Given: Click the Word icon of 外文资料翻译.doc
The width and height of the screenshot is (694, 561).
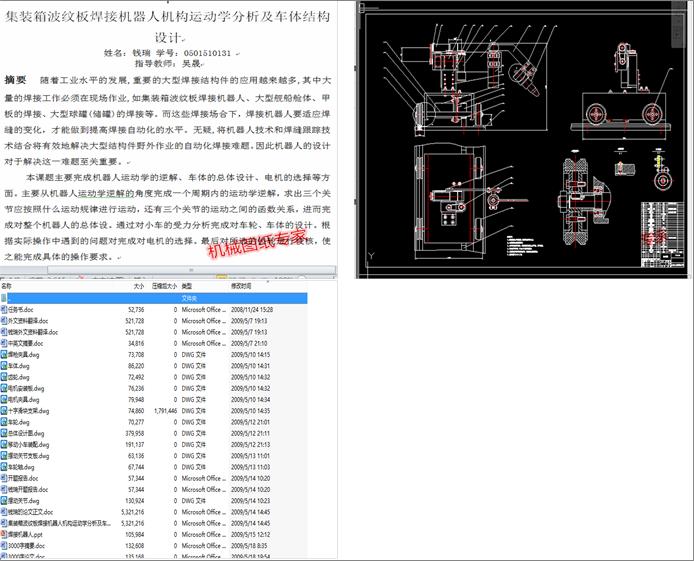Looking at the screenshot, I should coord(4,321).
